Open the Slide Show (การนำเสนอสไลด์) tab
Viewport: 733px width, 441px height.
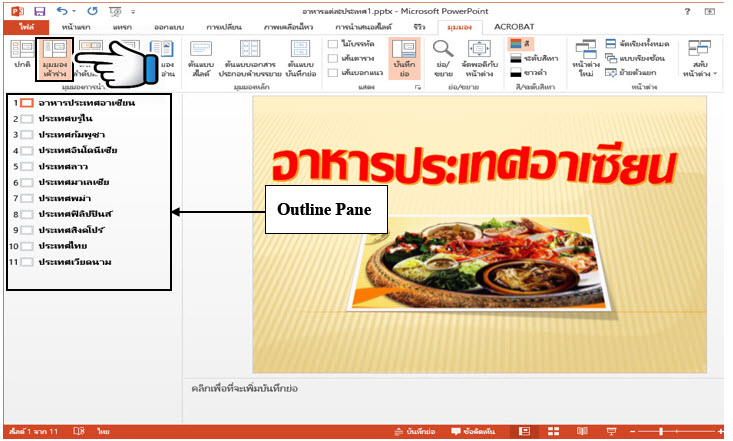click(x=363, y=27)
